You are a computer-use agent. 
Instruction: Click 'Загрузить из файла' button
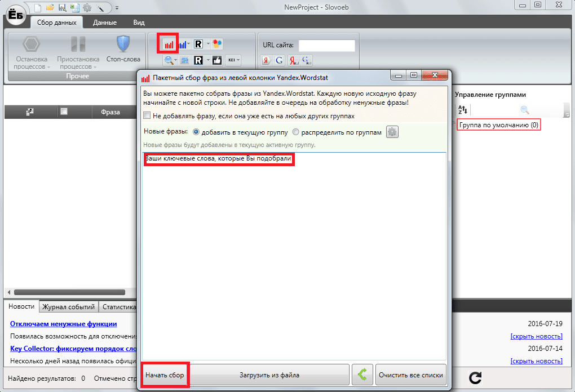(x=269, y=375)
